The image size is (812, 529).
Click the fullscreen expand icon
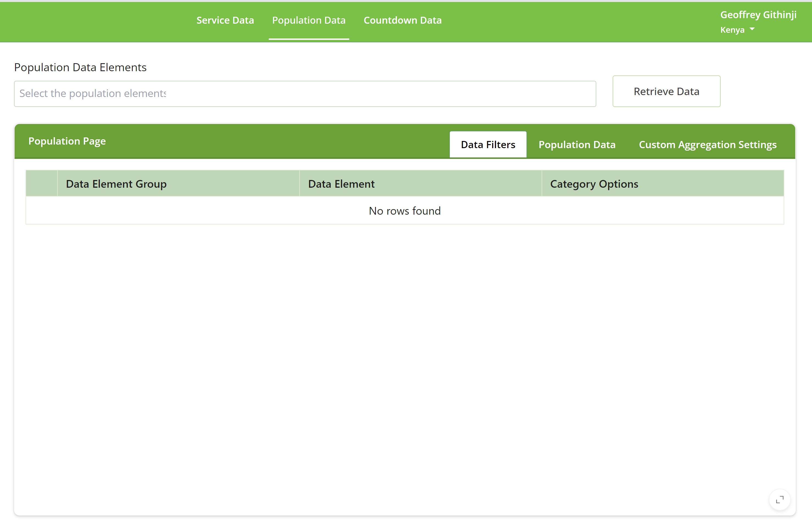(780, 499)
